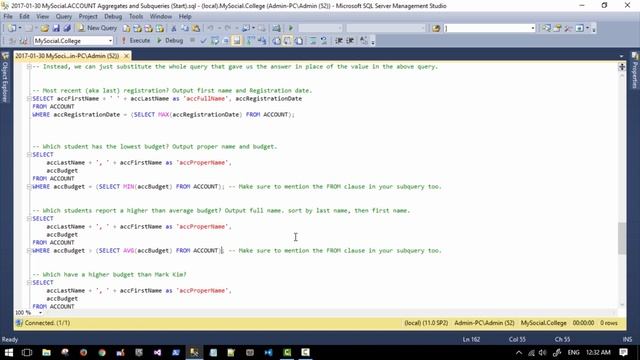
Task: Collapse the Mark Kim SELECT block
Action: (x=29, y=282)
